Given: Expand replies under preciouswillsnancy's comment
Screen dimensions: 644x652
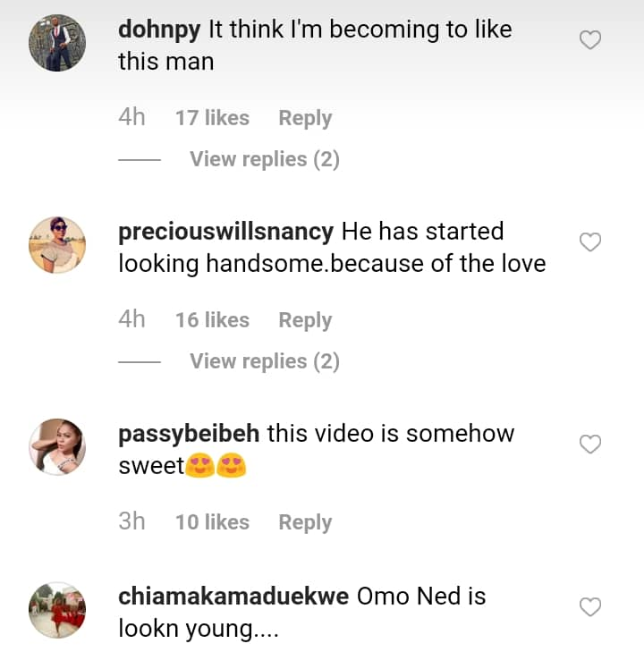Looking at the screenshot, I should coord(264,361).
